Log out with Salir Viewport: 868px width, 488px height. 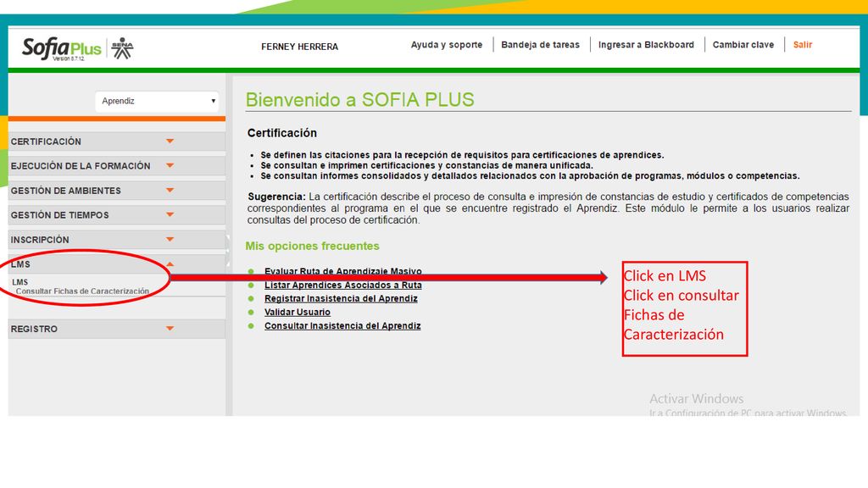coord(802,45)
